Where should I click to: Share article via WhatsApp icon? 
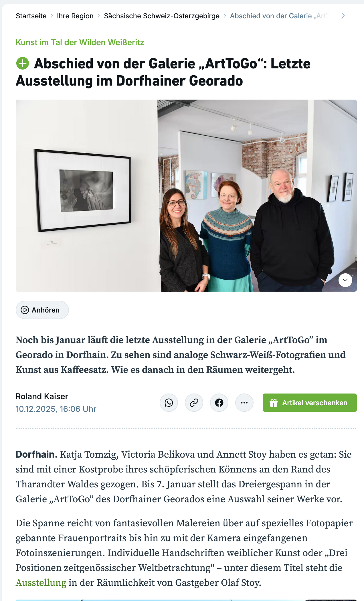tap(169, 403)
